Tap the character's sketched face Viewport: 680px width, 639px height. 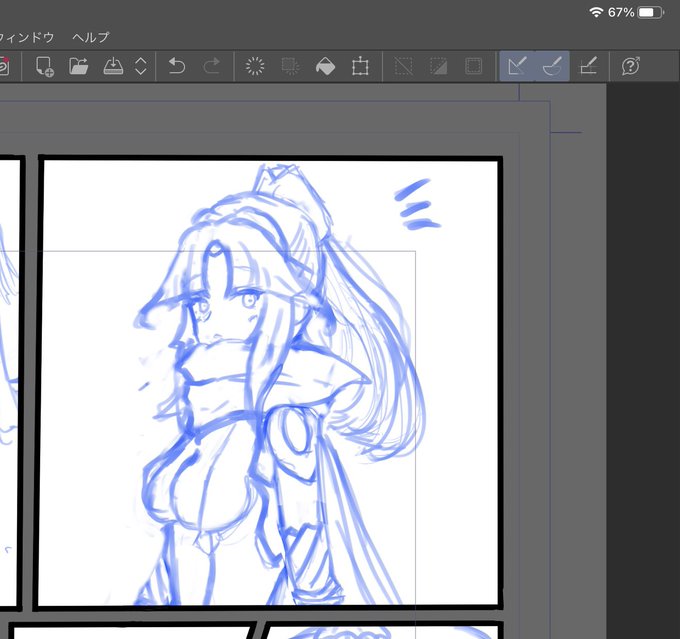coord(226,308)
